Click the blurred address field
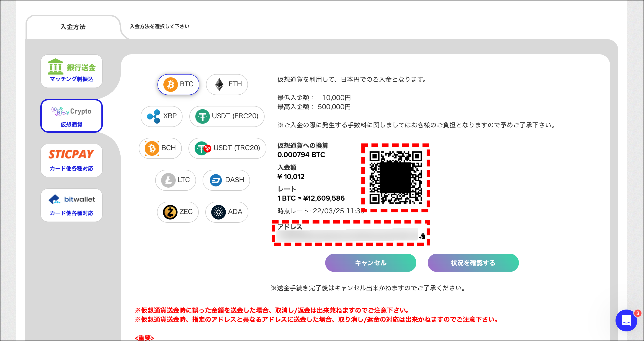644x341 pixels. pos(348,235)
